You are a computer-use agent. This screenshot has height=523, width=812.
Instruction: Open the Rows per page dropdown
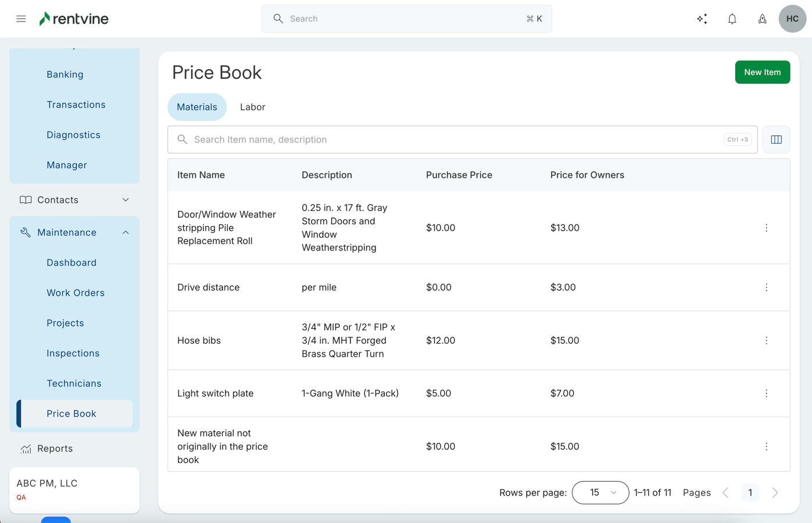click(600, 493)
